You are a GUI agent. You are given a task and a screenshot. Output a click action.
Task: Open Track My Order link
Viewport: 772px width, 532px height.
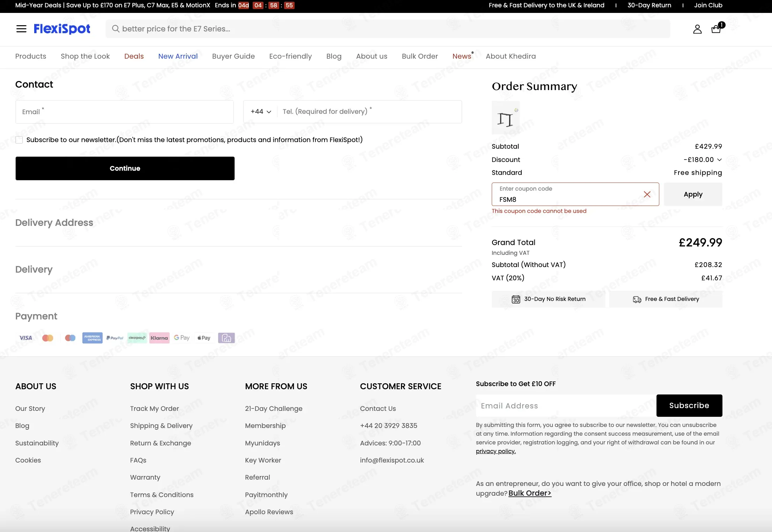click(x=154, y=409)
